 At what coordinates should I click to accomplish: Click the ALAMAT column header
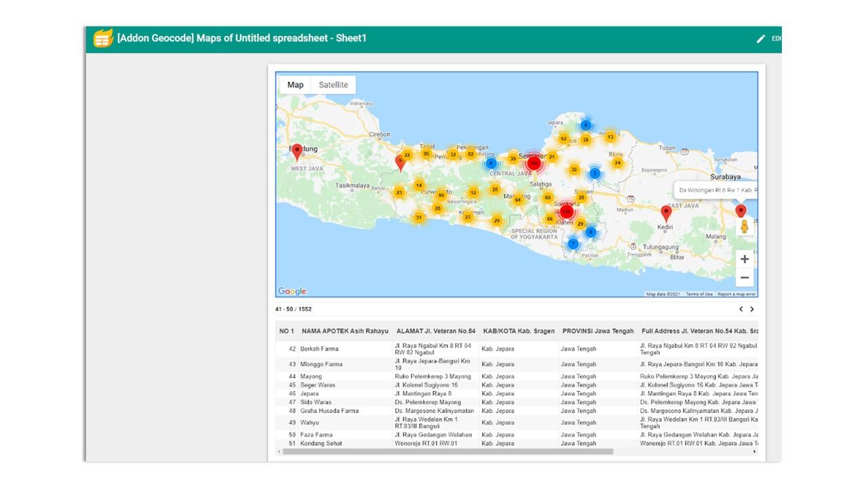click(x=436, y=331)
